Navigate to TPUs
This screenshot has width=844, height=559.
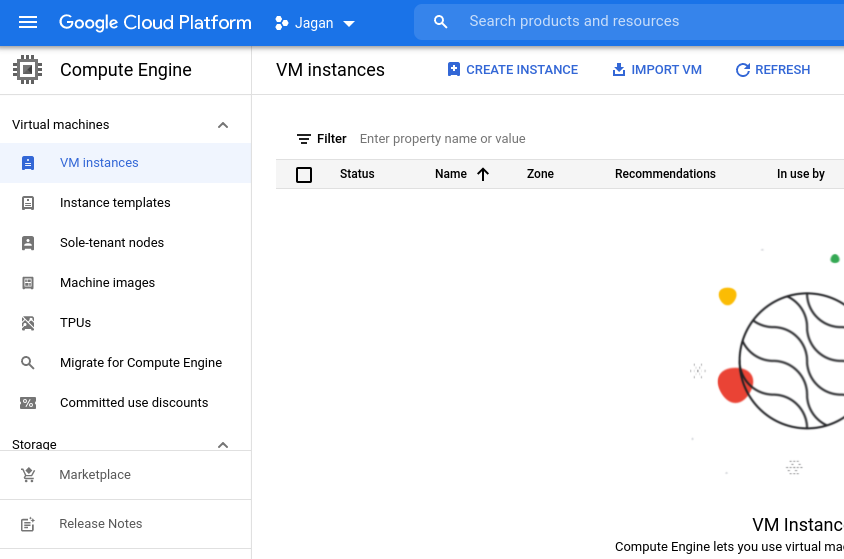coord(75,322)
